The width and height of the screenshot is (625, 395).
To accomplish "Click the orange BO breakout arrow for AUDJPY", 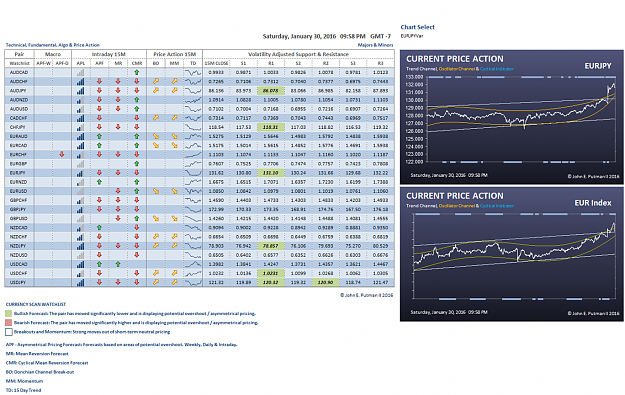I will click(x=156, y=91).
